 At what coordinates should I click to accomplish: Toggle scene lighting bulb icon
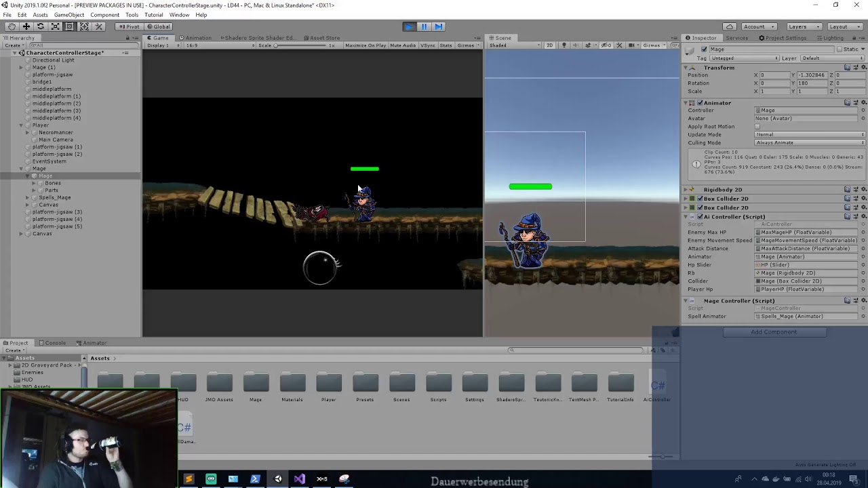[564, 45]
